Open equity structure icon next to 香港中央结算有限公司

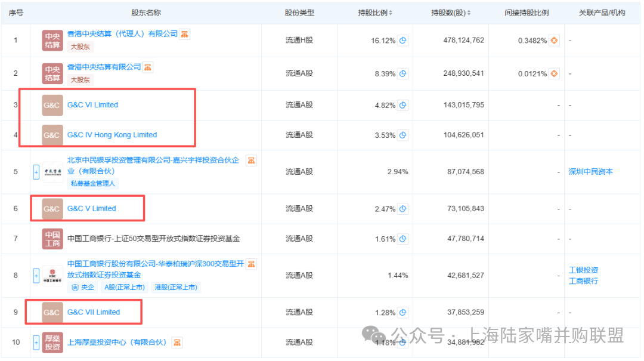tap(148, 67)
